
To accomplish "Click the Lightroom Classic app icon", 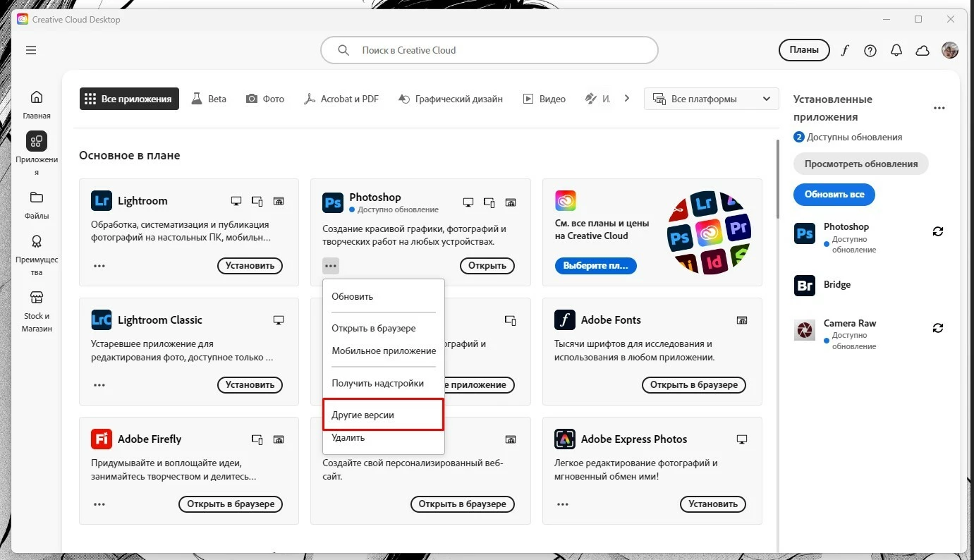I will tap(102, 320).
